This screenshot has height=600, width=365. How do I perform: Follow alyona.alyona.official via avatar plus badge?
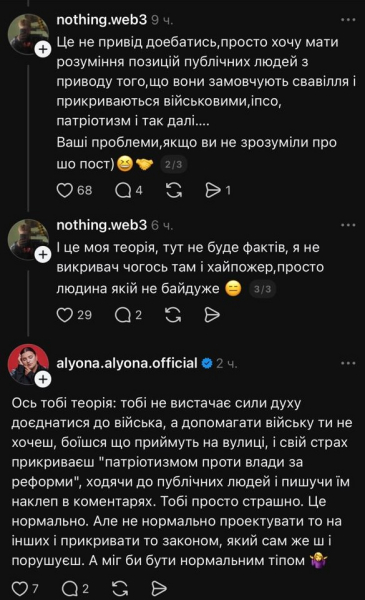point(43,379)
